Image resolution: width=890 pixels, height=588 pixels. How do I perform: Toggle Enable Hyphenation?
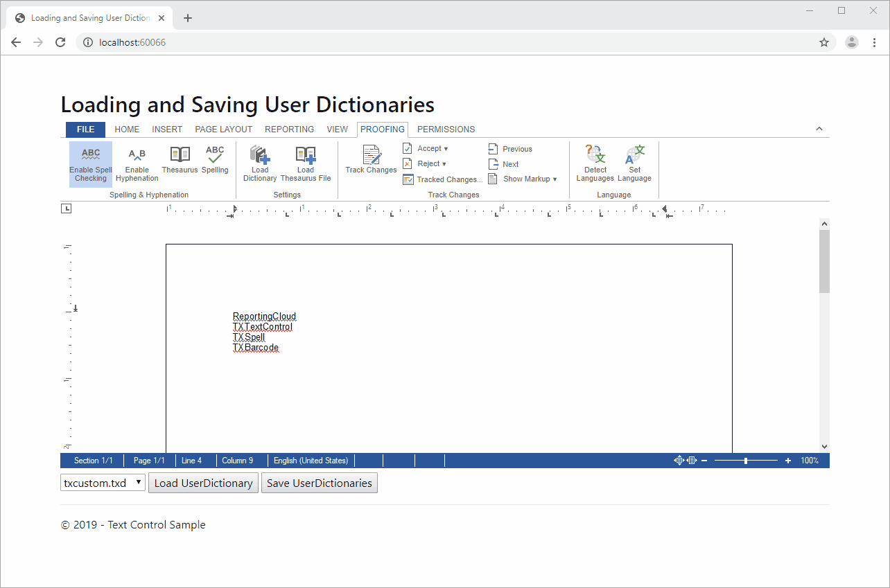coord(137,164)
